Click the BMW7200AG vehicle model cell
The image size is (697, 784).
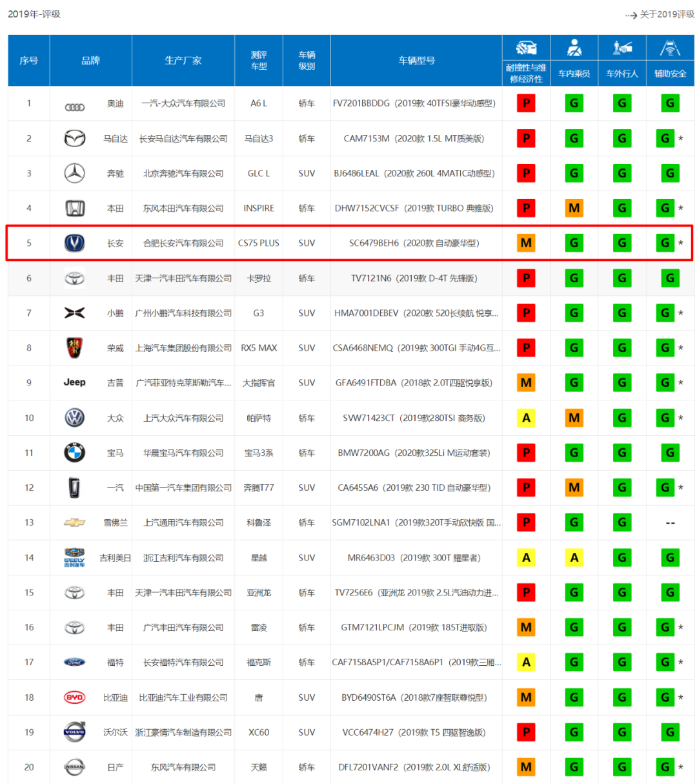pyautogui.click(x=416, y=453)
